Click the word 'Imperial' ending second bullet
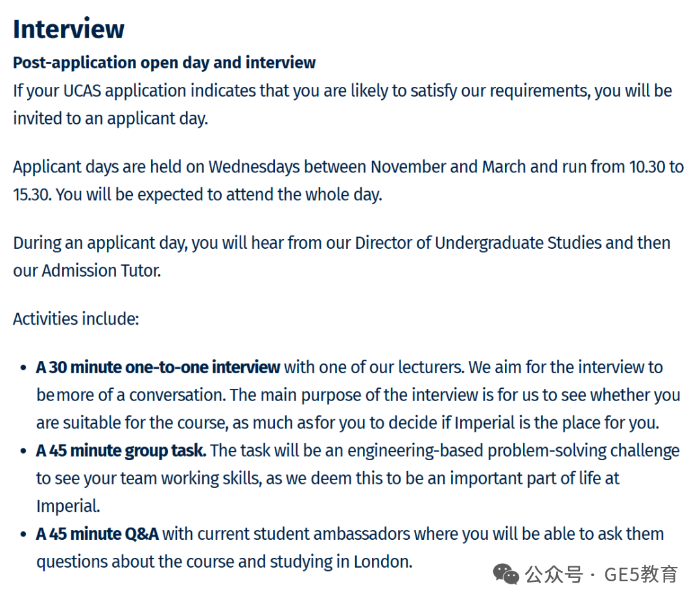 68,507
